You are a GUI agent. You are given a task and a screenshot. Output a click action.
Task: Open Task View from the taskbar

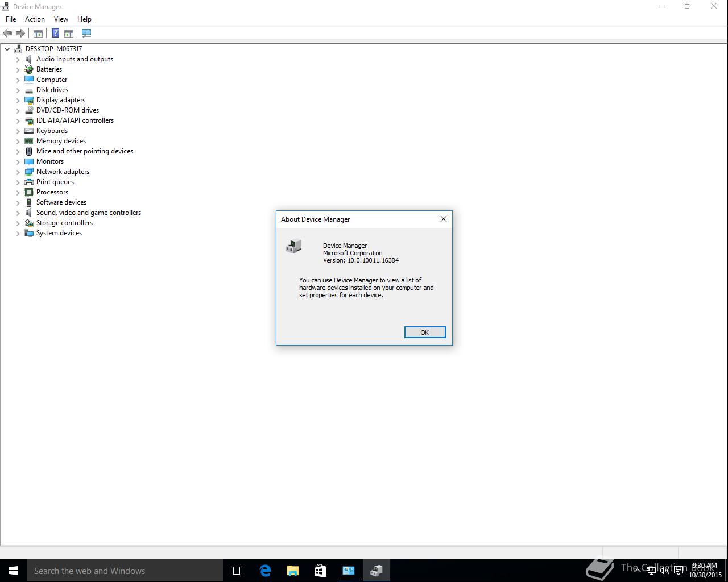pos(237,571)
